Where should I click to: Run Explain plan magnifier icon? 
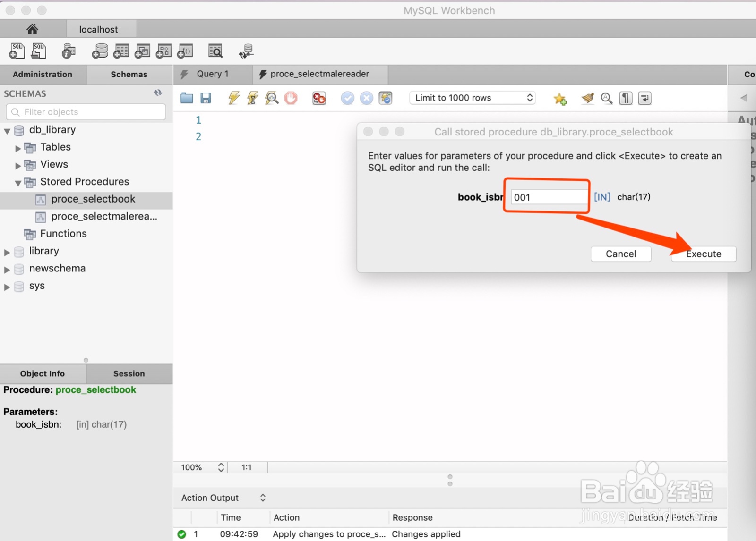[x=272, y=98]
